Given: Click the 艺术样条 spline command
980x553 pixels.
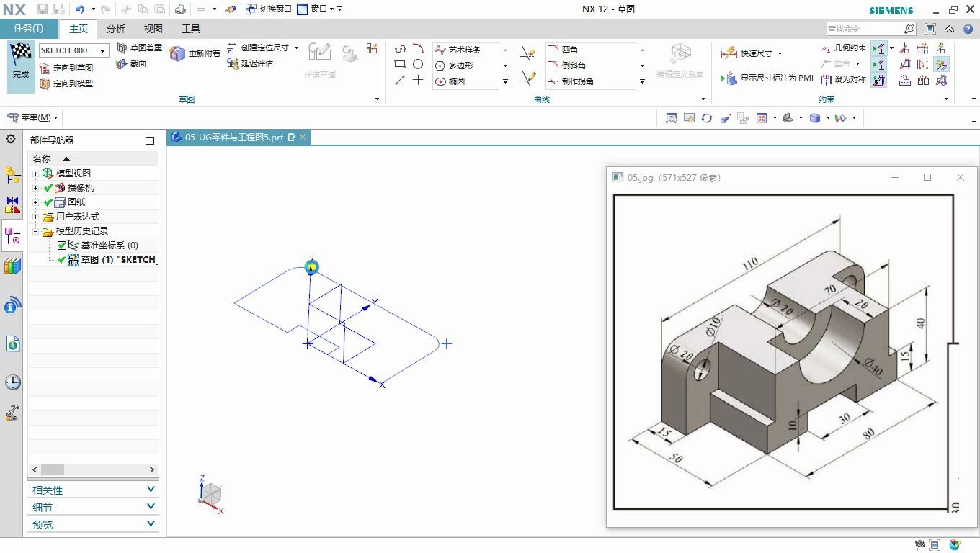Looking at the screenshot, I should tap(458, 50).
